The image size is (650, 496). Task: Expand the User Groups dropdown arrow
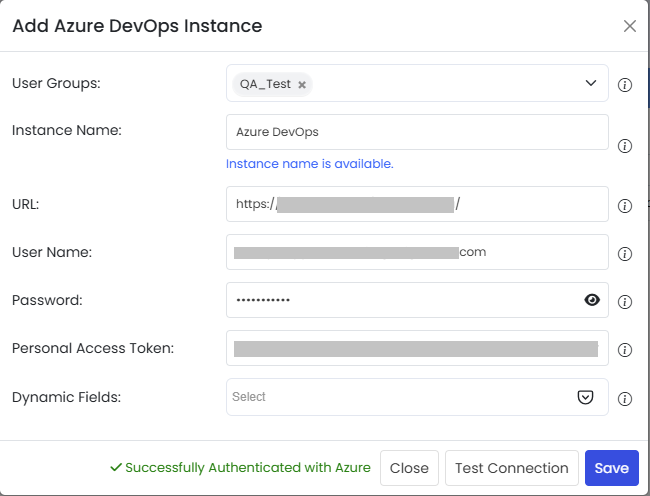click(591, 83)
